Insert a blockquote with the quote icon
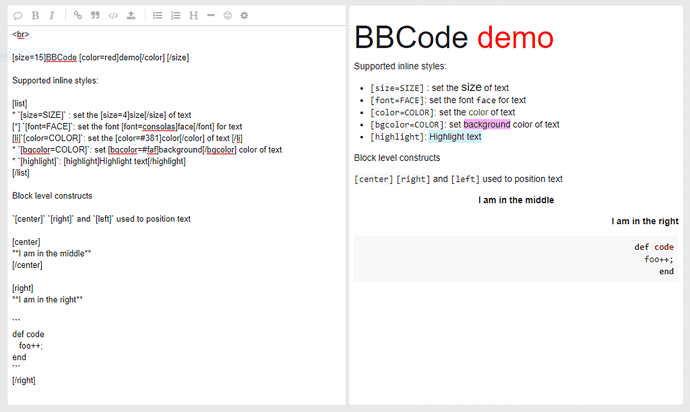Image resolution: width=690 pixels, height=412 pixels. pos(95,15)
